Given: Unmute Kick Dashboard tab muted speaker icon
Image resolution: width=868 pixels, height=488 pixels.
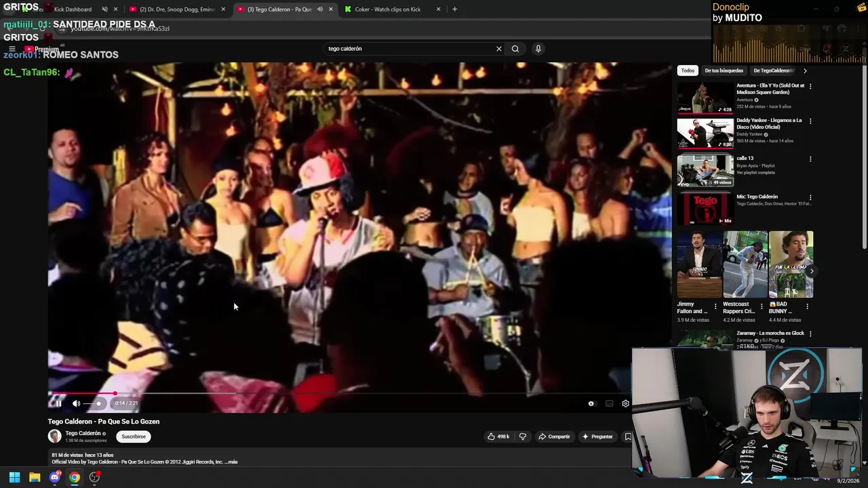Looking at the screenshot, I should [x=104, y=9].
